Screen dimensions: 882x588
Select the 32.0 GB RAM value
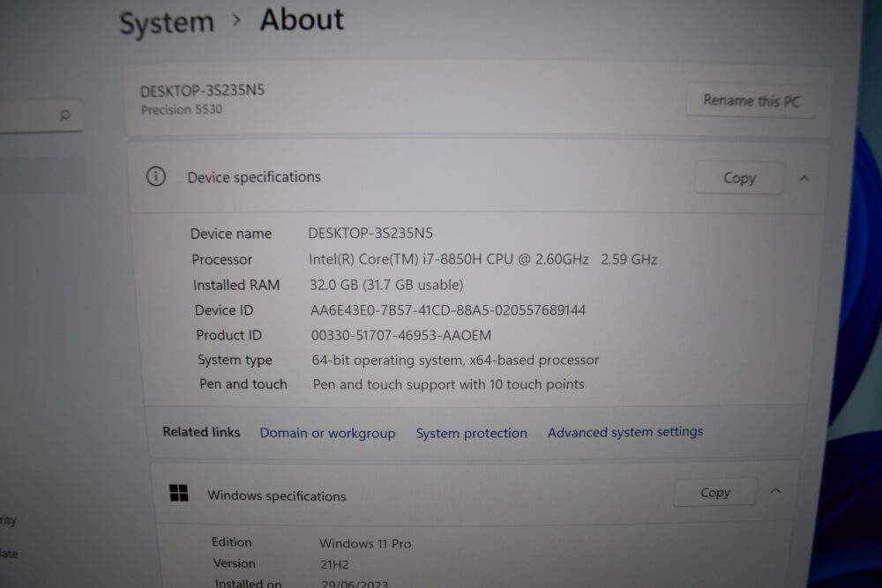point(386,285)
